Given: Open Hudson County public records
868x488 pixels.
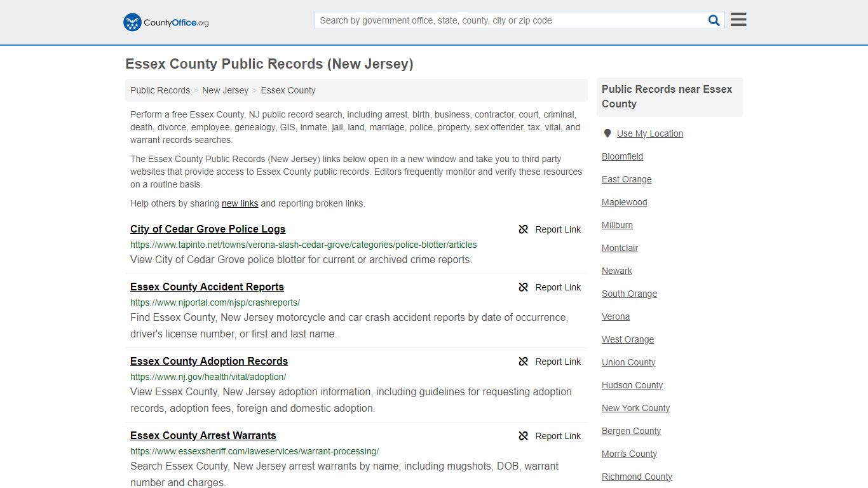Looking at the screenshot, I should pos(632,385).
